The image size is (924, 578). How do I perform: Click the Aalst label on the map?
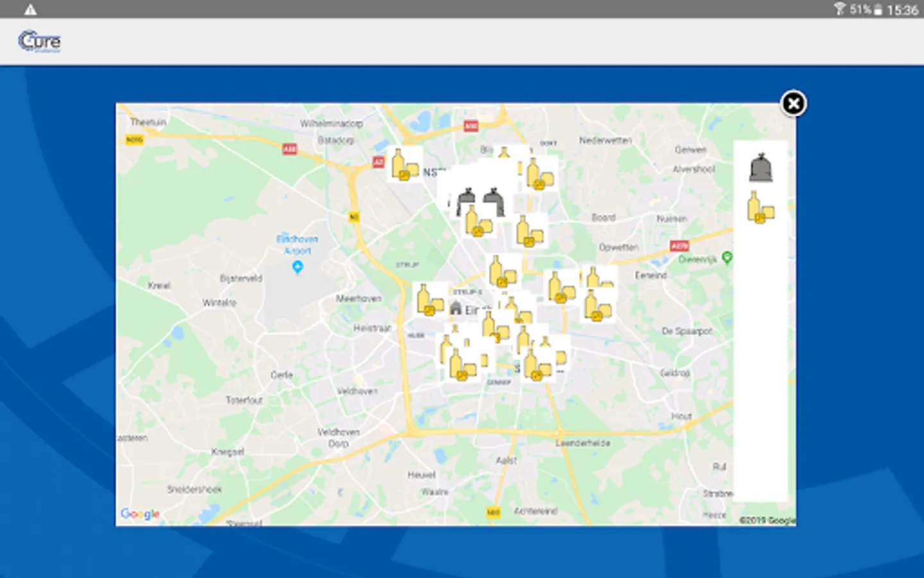(506, 460)
